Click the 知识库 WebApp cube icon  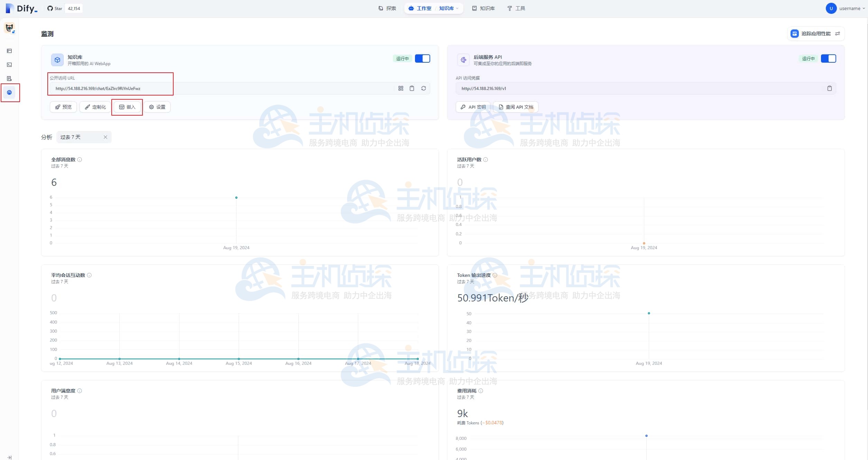point(57,60)
